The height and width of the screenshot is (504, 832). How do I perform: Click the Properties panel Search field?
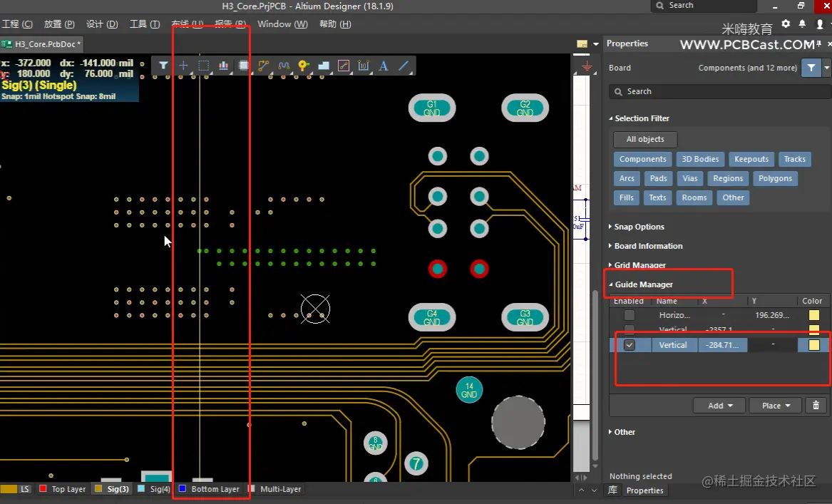720,92
